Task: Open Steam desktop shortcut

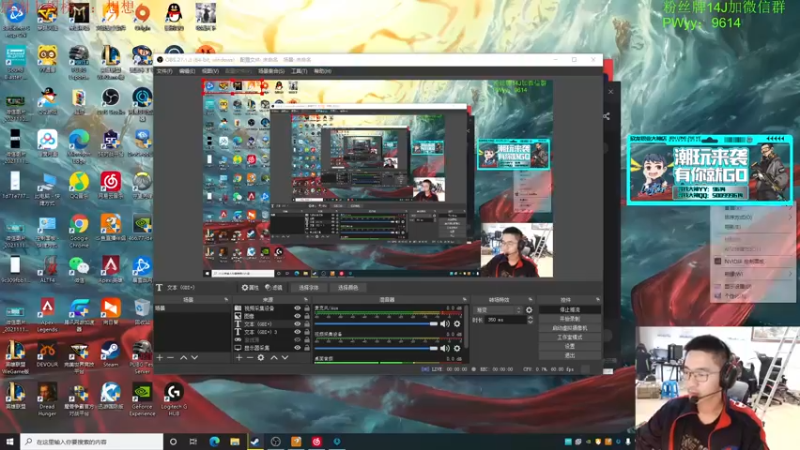Action: click(x=110, y=354)
